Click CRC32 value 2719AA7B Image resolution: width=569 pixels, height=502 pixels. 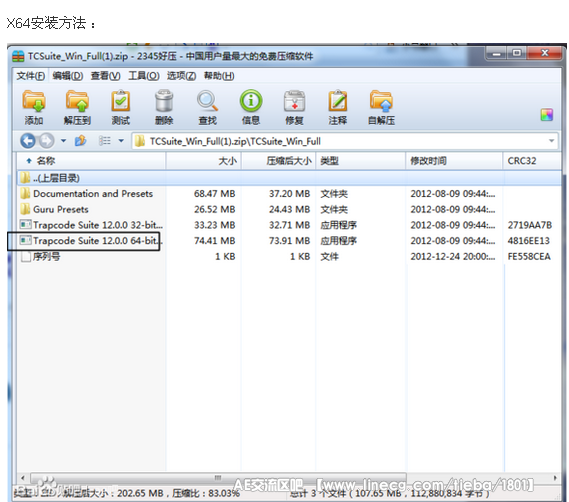coord(530,225)
